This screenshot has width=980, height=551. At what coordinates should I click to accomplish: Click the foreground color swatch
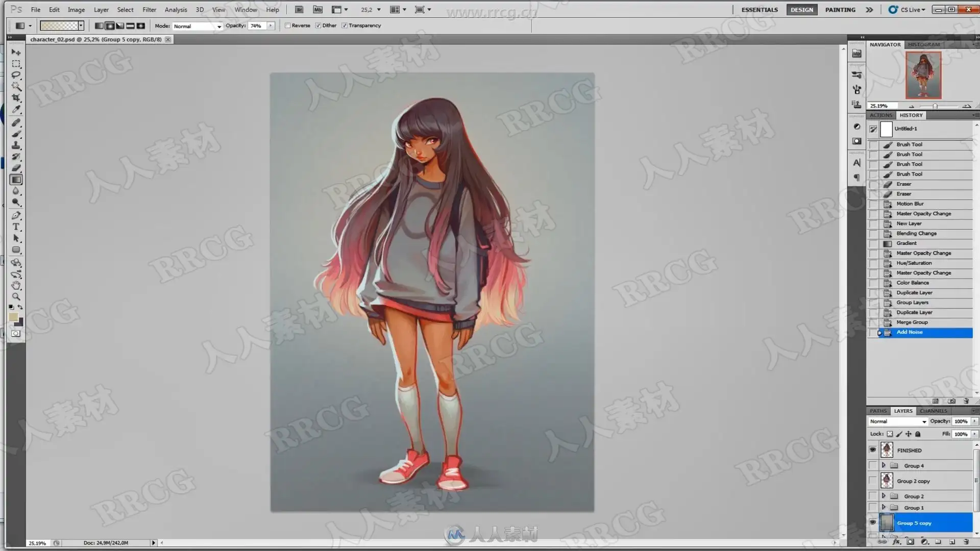[x=13, y=317]
